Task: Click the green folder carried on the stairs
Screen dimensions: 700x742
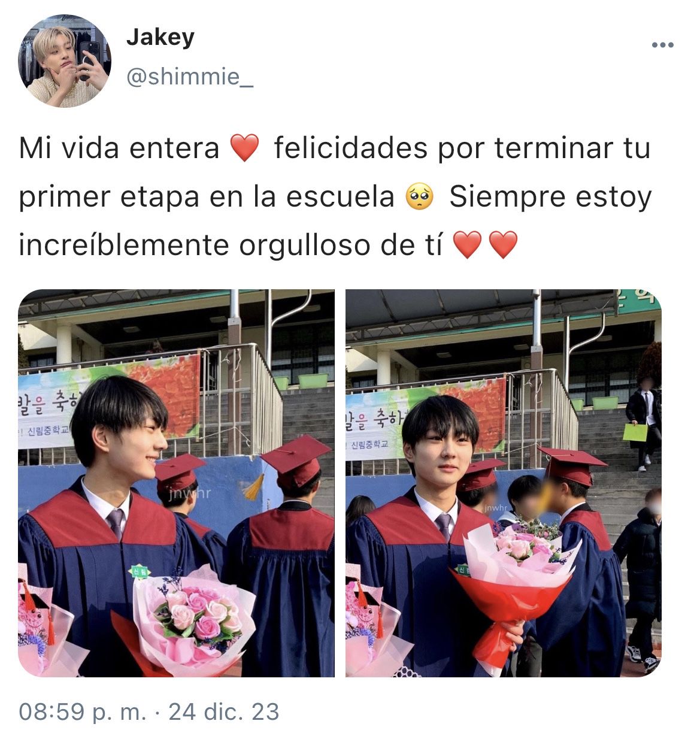Action: pos(635,432)
